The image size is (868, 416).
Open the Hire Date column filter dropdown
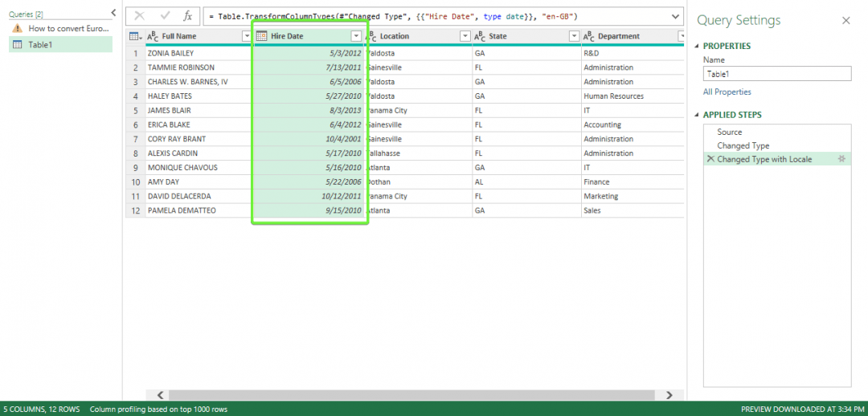pyautogui.click(x=357, y=36)
